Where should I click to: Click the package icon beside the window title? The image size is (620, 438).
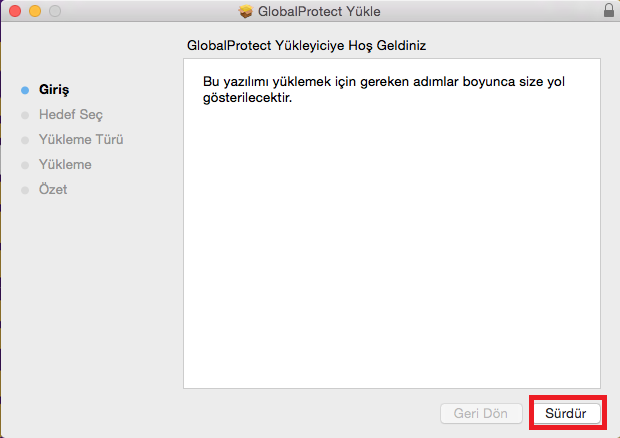[x=246, y=11]
